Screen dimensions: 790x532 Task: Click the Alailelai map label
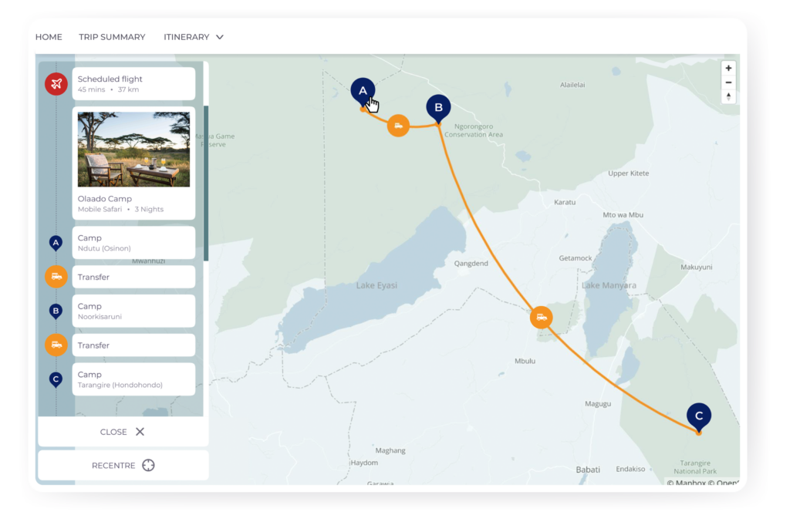click(x=572, y=85)
